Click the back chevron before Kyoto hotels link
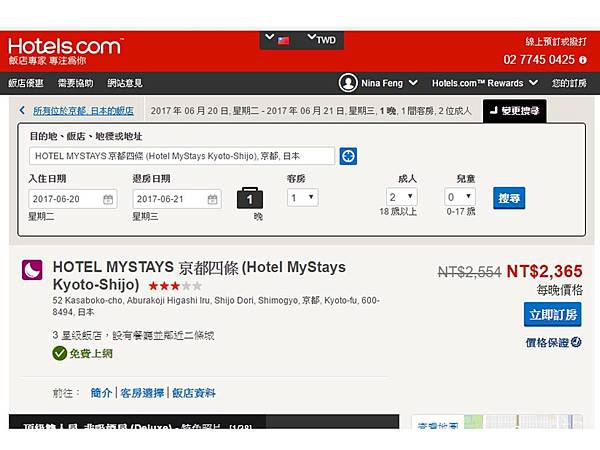The width and height of the screenshot is (600, 450). point(22,111)
